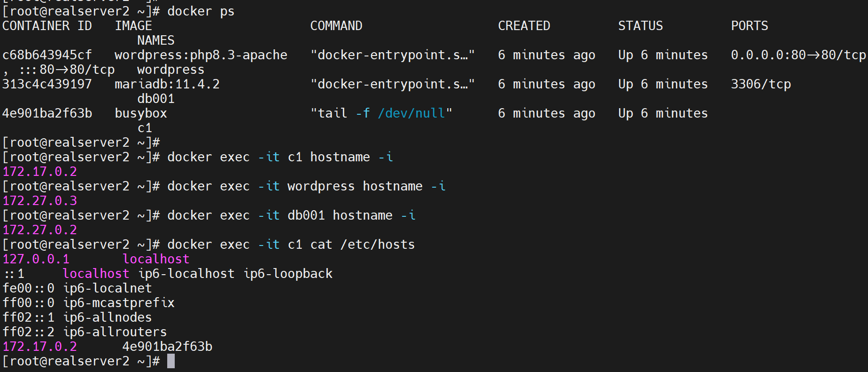Click the CONTAINER ID column header
The image size is (868, 372).
coord(47,26)
